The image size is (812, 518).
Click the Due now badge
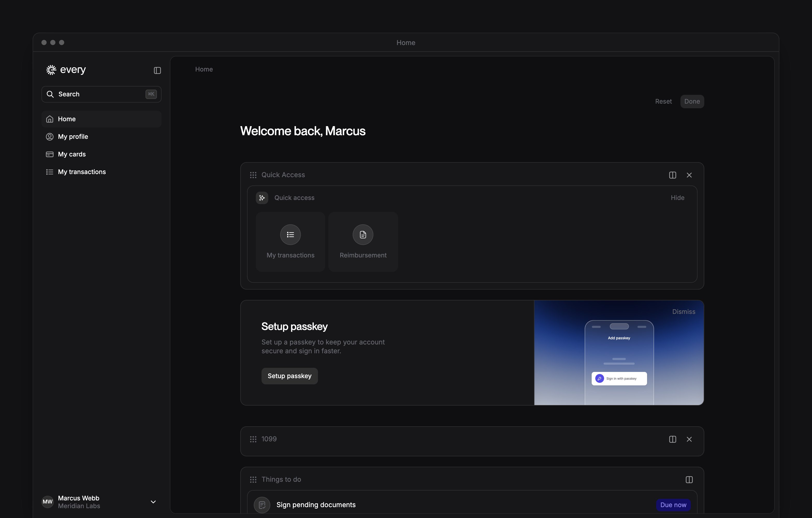(x=673, y=505)
